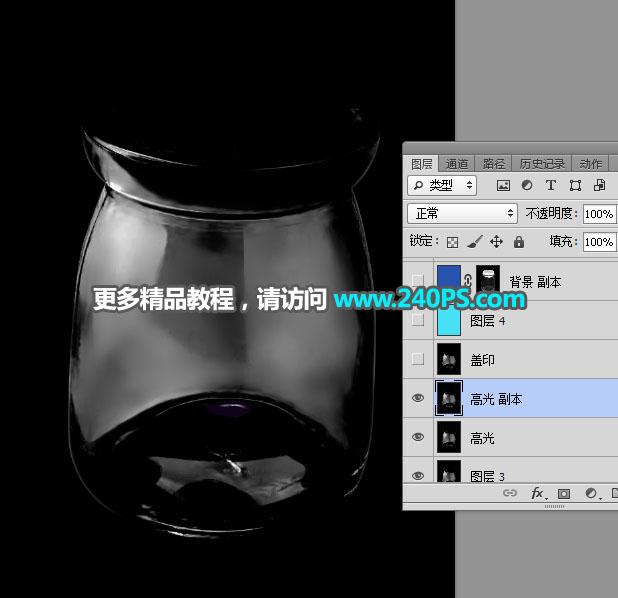
Task: Show hidden 盖印 layer
Action: (x=418, y=359)
